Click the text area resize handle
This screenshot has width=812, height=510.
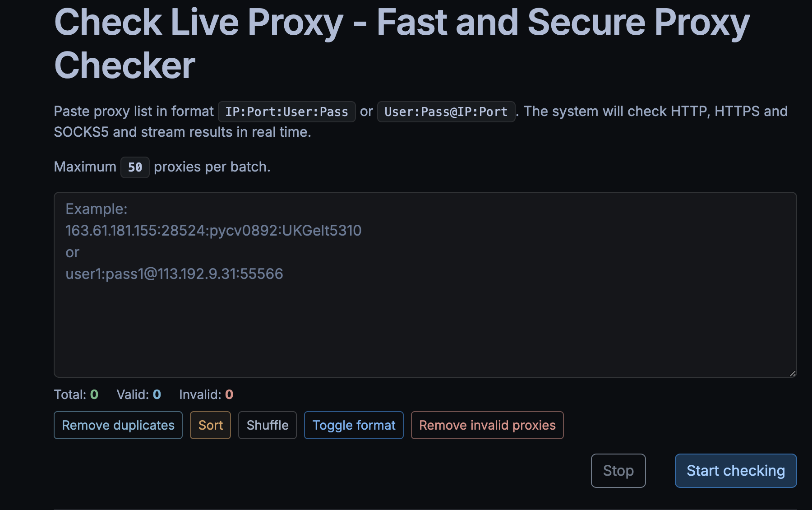(793, 373)
